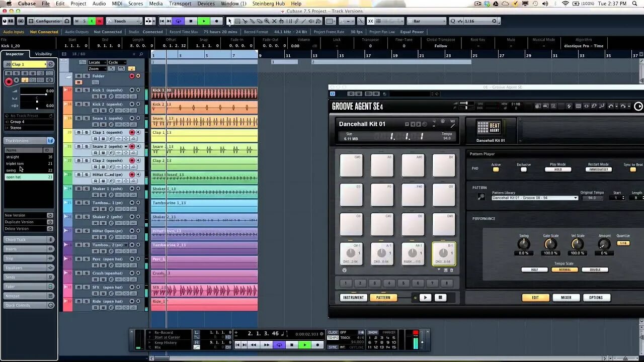Enable cycle playback in the transport bar
The height and width of the screenshot is (362, 644).
(x=279, y=345)
